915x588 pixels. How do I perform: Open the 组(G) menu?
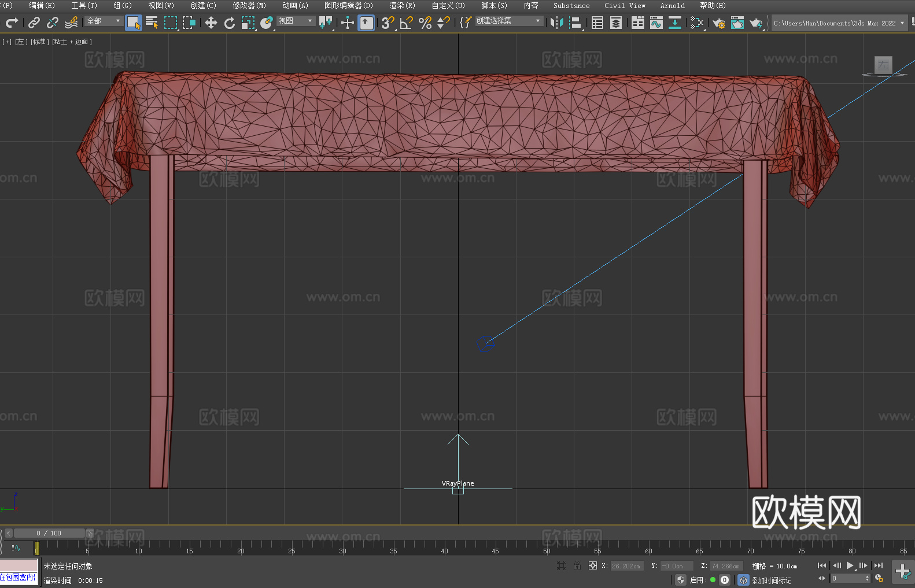[x=123, y=5]
